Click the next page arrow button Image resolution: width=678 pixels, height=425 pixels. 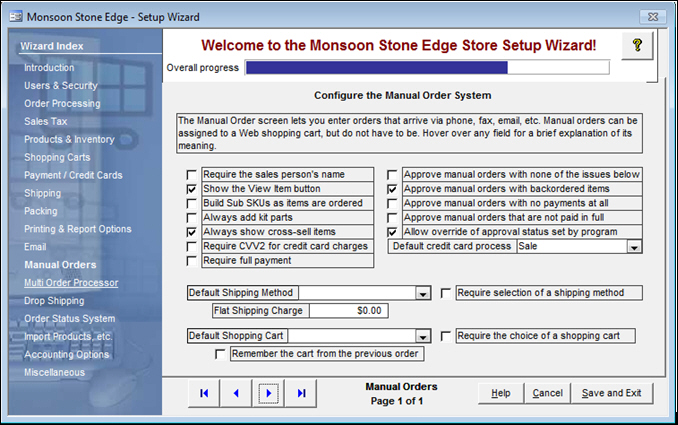(x=268, y=393)
